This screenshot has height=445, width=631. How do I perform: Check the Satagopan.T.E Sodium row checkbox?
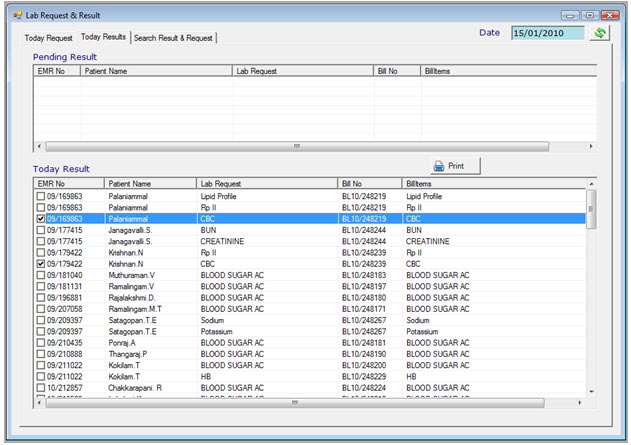(41, 320)
